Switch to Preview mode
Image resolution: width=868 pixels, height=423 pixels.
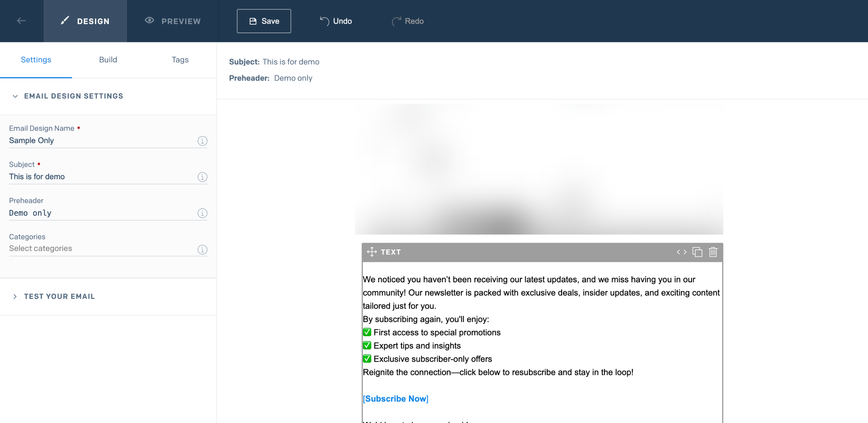[x=173, y=21]
